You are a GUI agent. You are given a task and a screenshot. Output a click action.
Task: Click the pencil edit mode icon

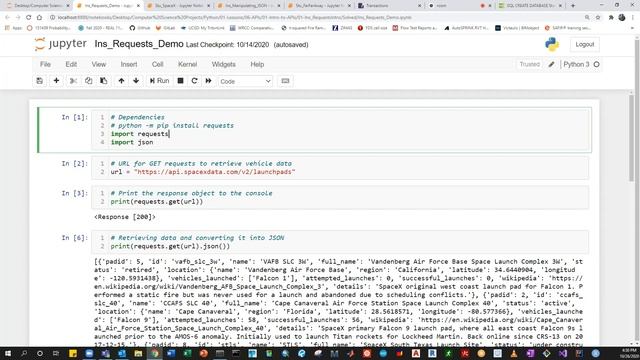point(551,64)
